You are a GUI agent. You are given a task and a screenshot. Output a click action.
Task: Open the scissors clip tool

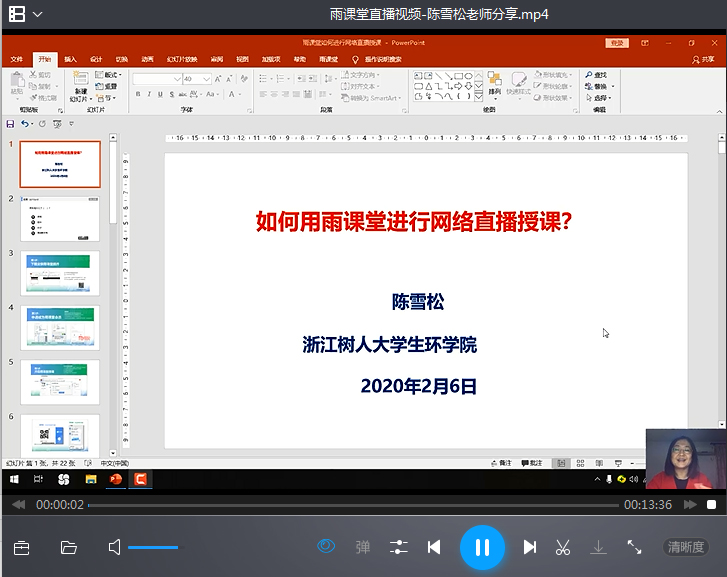click(x=563, y=547)
